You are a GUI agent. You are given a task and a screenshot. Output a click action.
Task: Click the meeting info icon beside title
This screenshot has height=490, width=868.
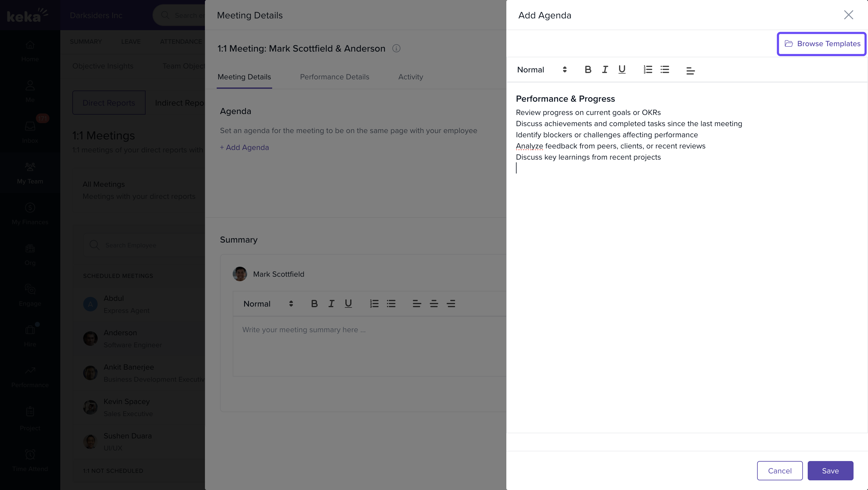pyautogui.click(x=396, y=48)
